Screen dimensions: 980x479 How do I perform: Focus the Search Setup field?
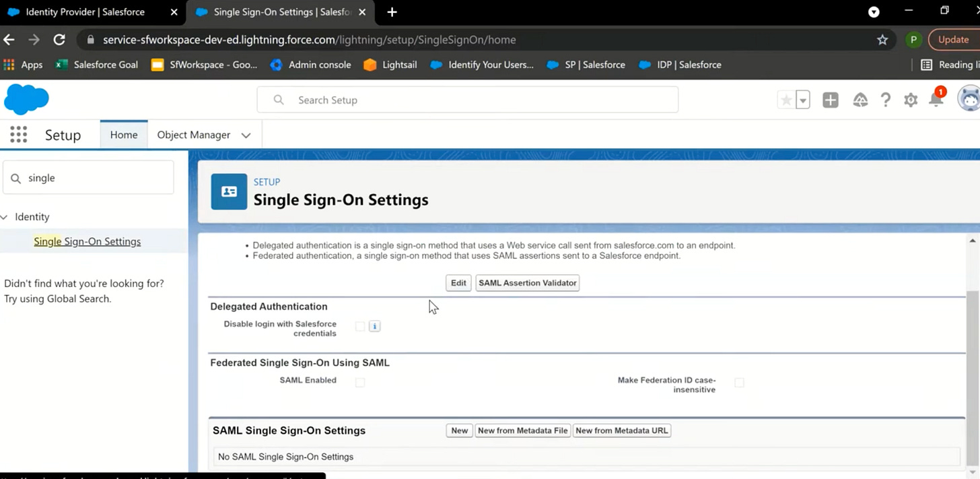click(x=468, y=100)
